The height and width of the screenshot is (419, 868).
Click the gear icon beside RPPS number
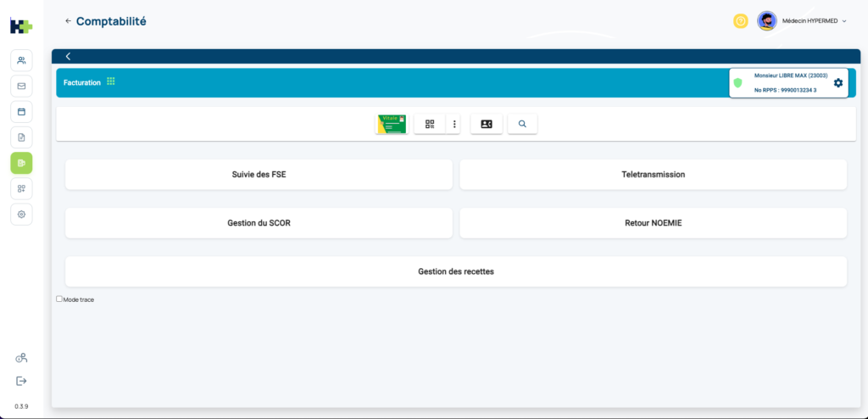(837, 83)
